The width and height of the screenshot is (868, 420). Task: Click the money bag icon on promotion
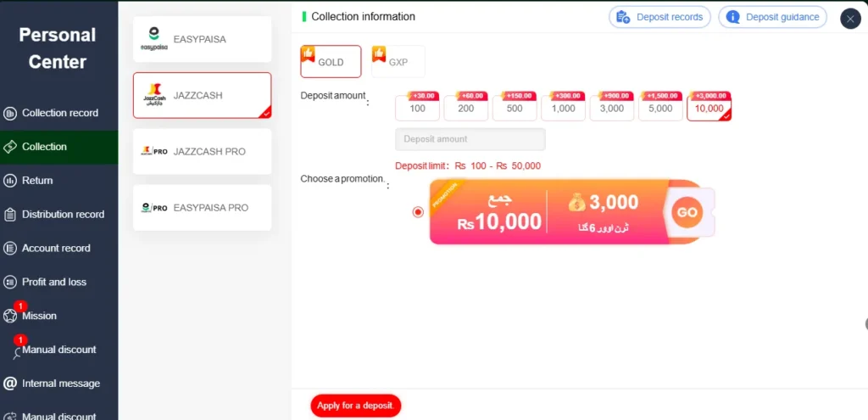[x=576, y=203]
